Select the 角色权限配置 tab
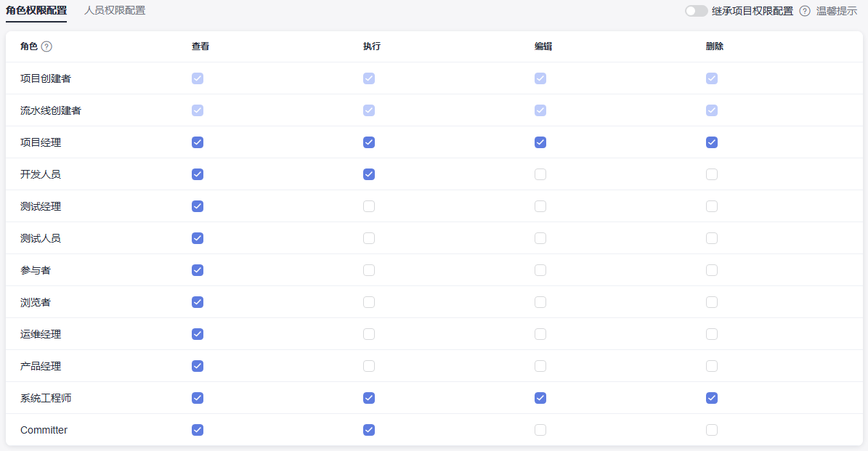This screenshot has height=451, width=868. (x=36, y=11)
